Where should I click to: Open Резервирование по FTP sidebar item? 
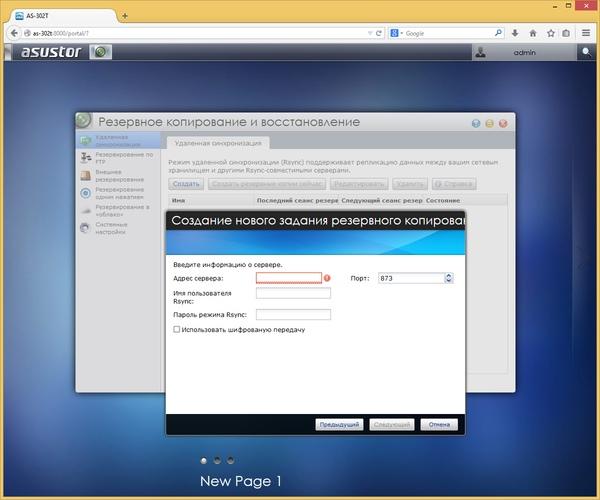click(x=118, y=158)
